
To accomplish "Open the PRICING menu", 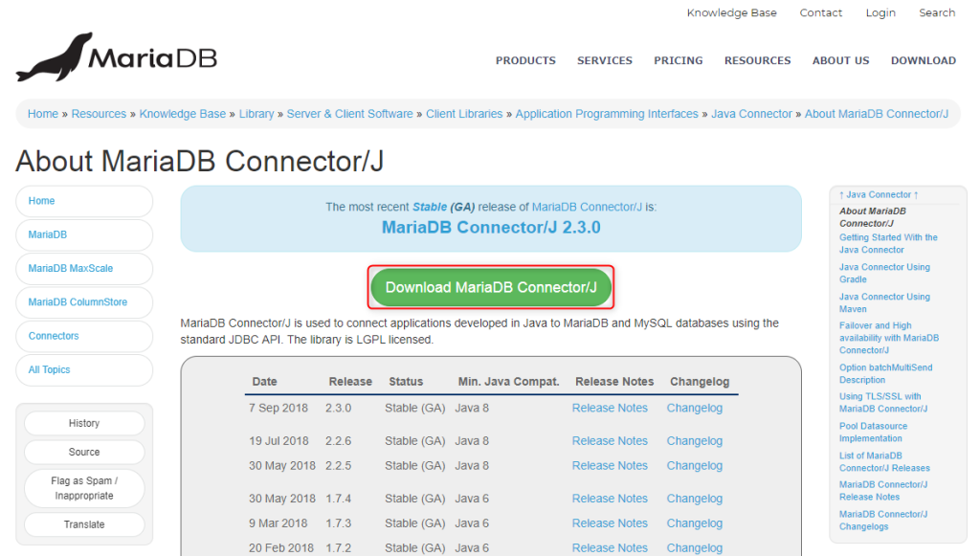I will click(x=679, y=60).
